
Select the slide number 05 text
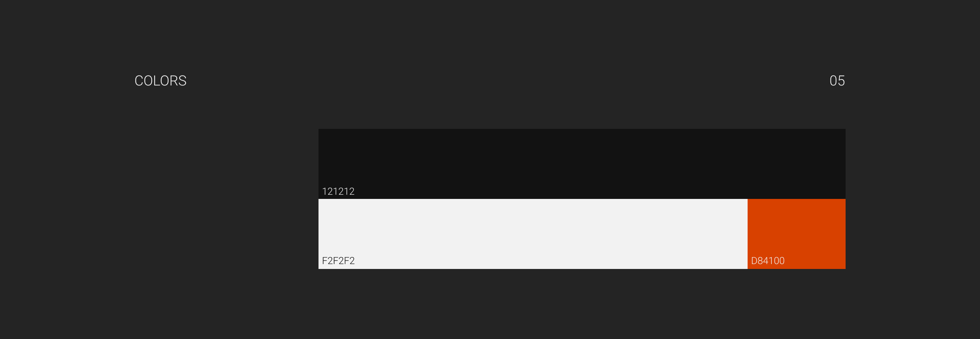click(x=836, y=81)
